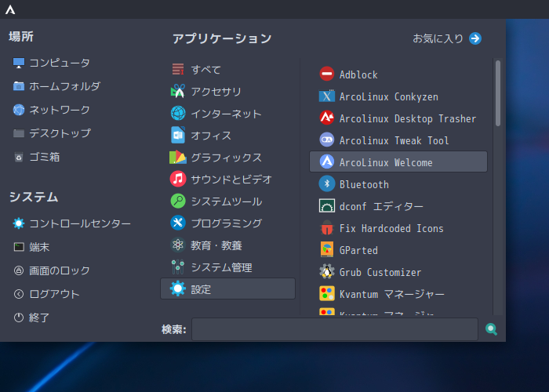Click the コンピュータ label
Viewport: 549px width, 392px height.
[x=60, y=63]
